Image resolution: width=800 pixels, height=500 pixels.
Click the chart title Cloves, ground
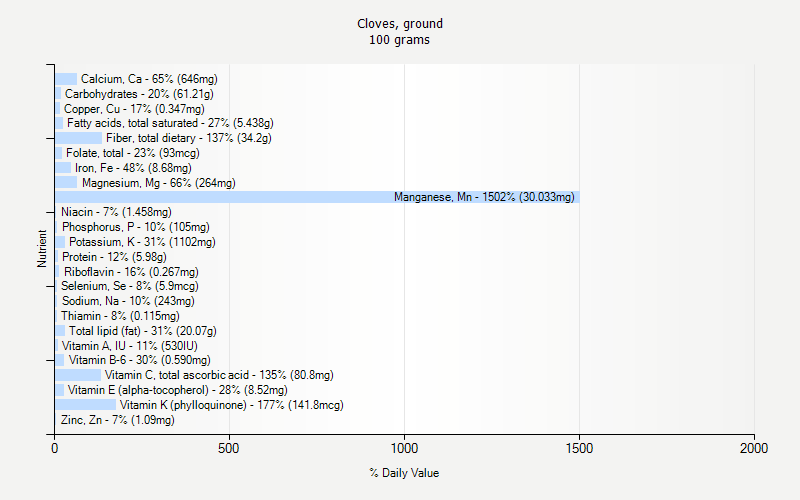pos(400,24)
